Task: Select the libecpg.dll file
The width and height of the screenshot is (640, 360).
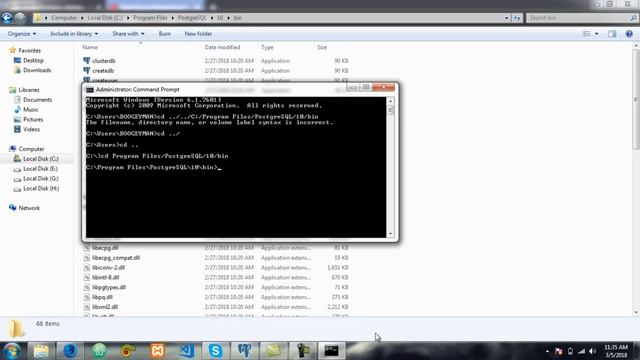Action: coord(105,248)
